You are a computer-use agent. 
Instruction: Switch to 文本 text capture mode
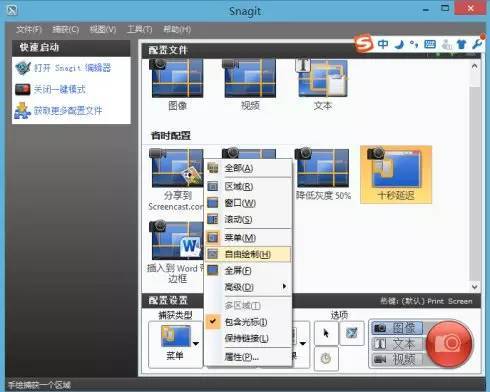(x=397, y=343)
